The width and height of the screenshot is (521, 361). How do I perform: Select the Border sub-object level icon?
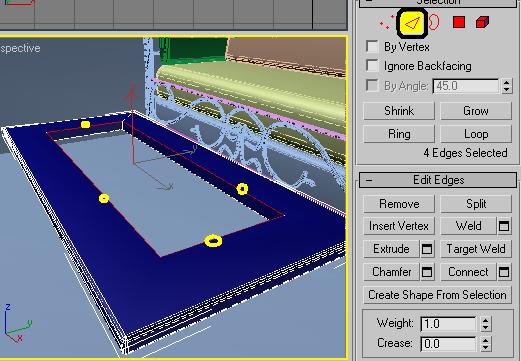pyautogui.click(x=434, y=22)
